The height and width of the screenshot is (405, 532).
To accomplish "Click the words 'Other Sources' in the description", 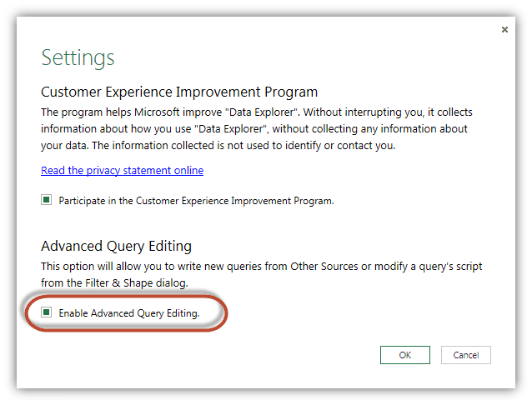I will (324, 267).
